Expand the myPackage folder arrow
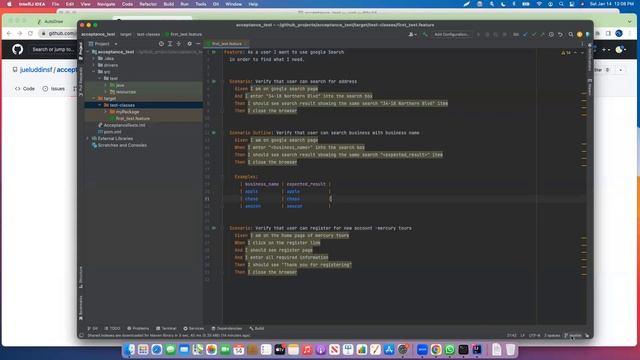 [x=106, y=112]
